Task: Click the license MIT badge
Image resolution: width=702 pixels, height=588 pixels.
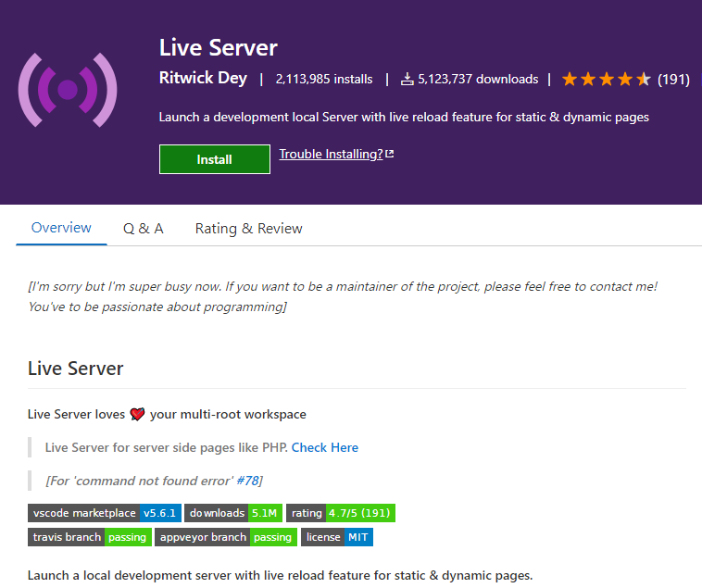Action: (337, 537)
